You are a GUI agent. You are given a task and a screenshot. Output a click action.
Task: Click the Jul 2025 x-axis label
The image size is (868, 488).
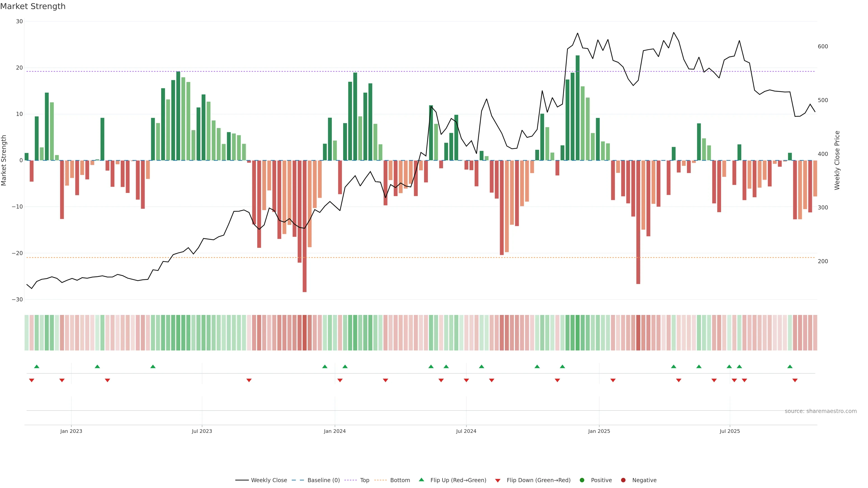[x=729, y=431]
